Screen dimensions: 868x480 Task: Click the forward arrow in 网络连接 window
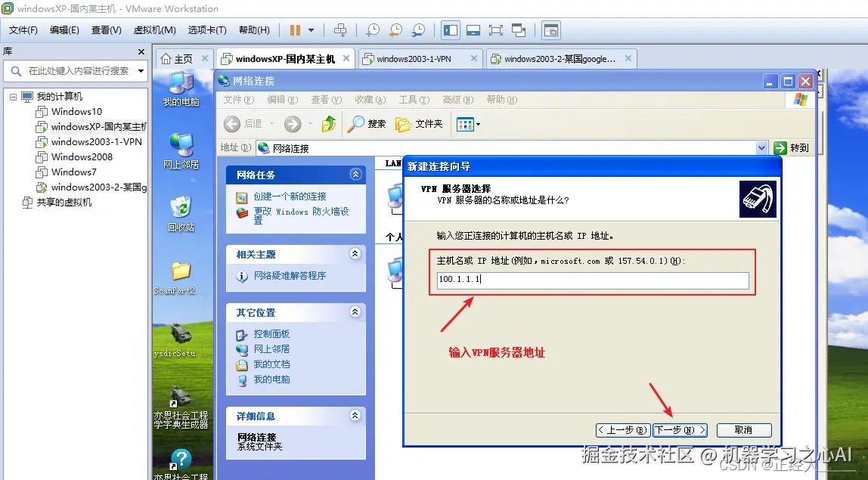[293, 124]
